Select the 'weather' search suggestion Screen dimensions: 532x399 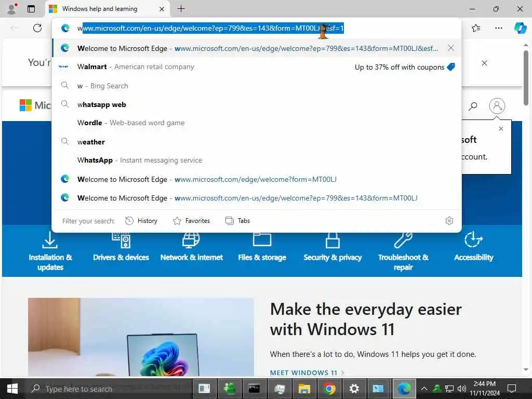click(257, 142)
